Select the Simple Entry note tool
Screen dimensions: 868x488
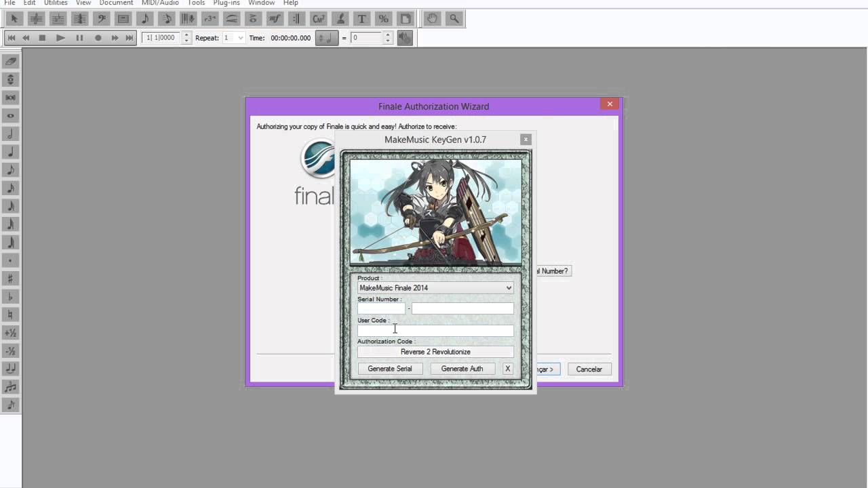pos(144,19)
